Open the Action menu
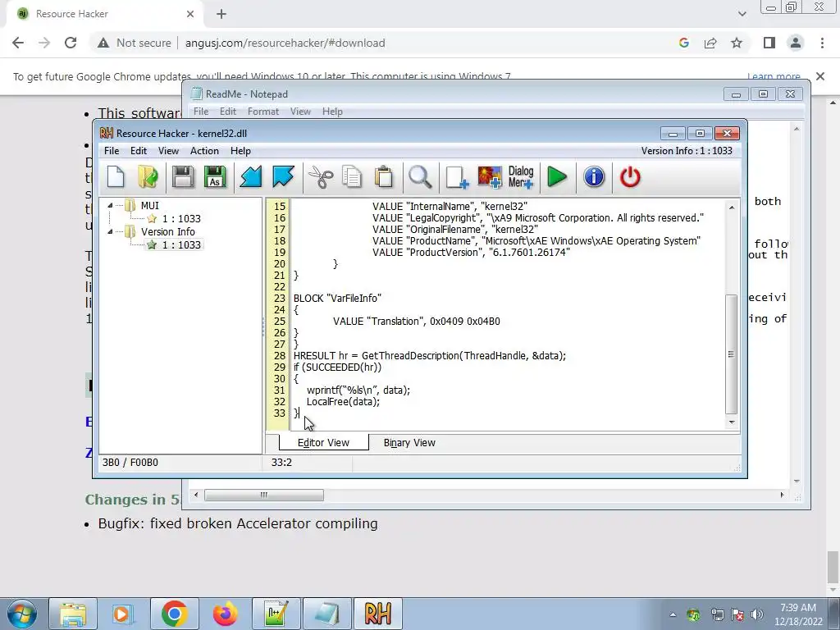 coord(204,151)
